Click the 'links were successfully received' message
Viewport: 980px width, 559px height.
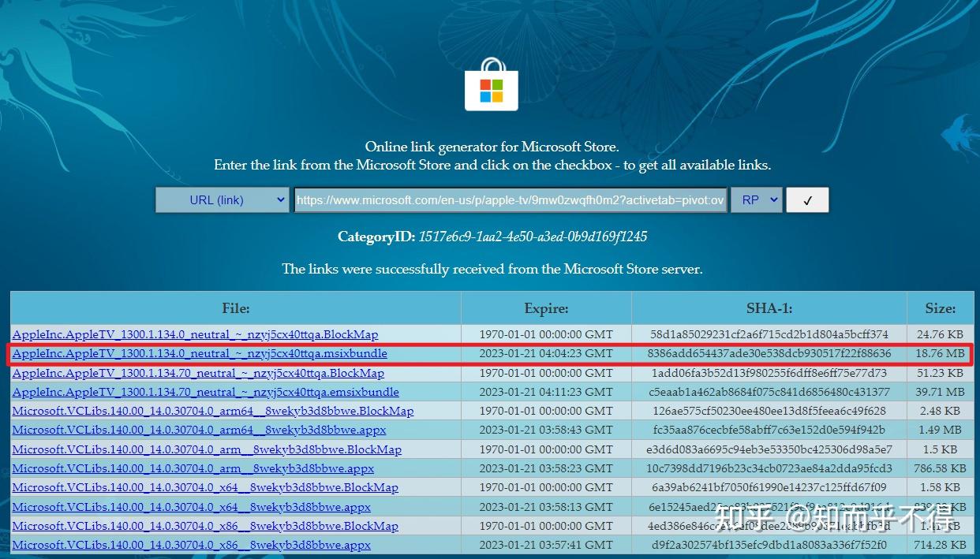[x=492, y=269]
